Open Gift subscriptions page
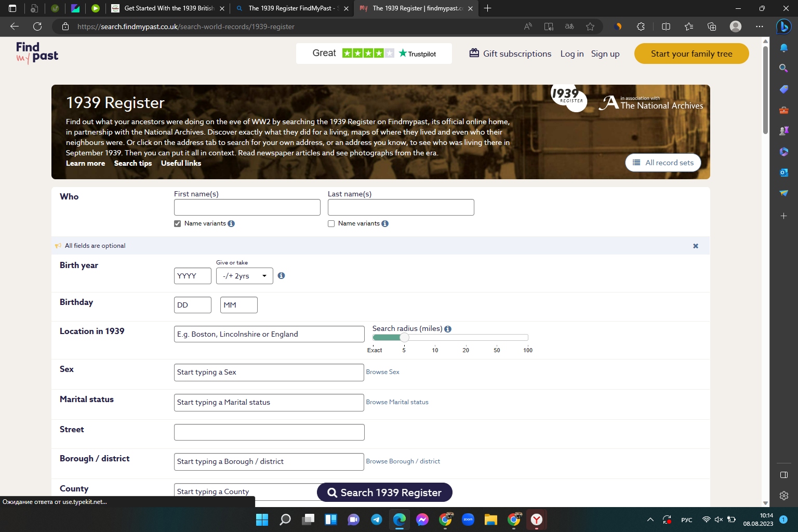798x532 pixels. [511, 54]
